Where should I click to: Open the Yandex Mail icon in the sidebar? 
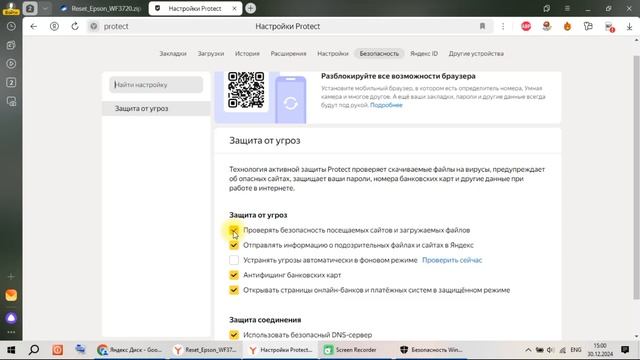(11, 295)
